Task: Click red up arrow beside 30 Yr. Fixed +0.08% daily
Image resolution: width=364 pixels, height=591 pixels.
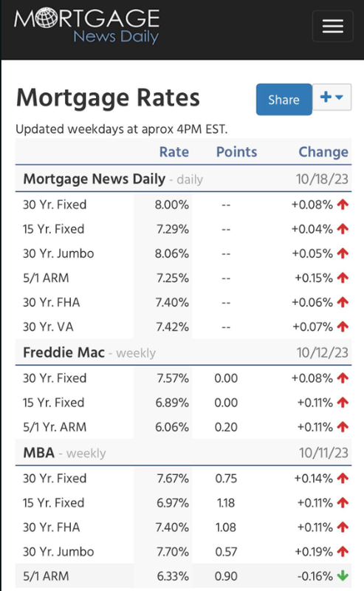Action: click(343, 205)
